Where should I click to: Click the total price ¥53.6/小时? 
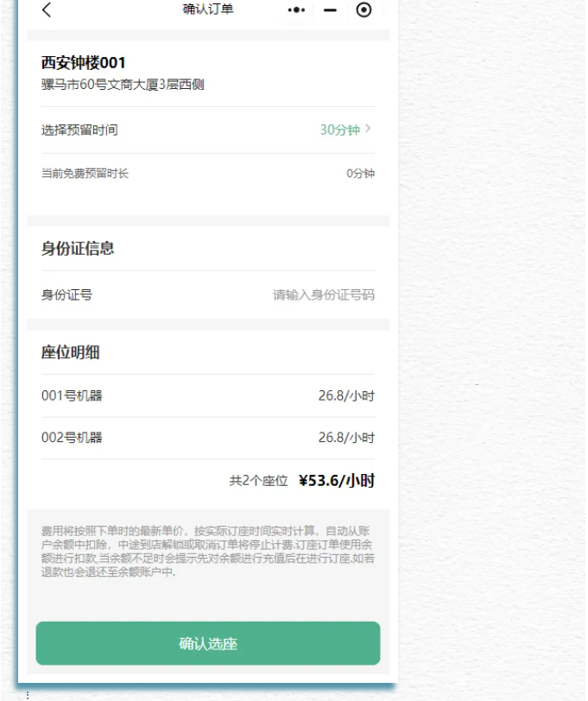[336, 481]
